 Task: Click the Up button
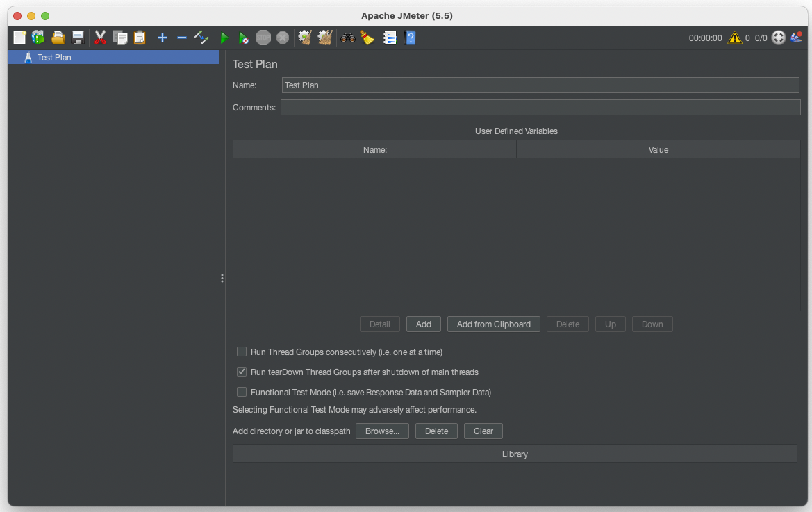(611, 324)
